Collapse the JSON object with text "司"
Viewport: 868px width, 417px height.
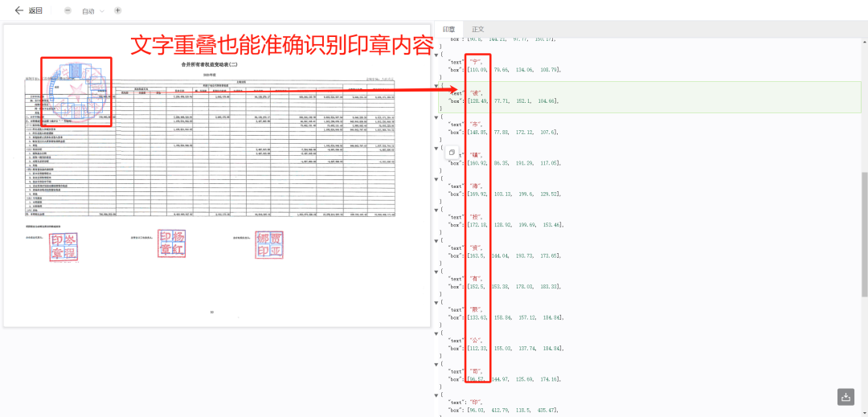pyautogui.click(x=437, y=364)
